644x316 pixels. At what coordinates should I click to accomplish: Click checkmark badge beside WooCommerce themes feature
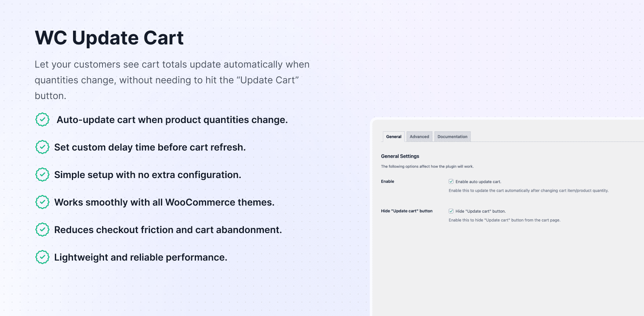click(x=42, y=202)
